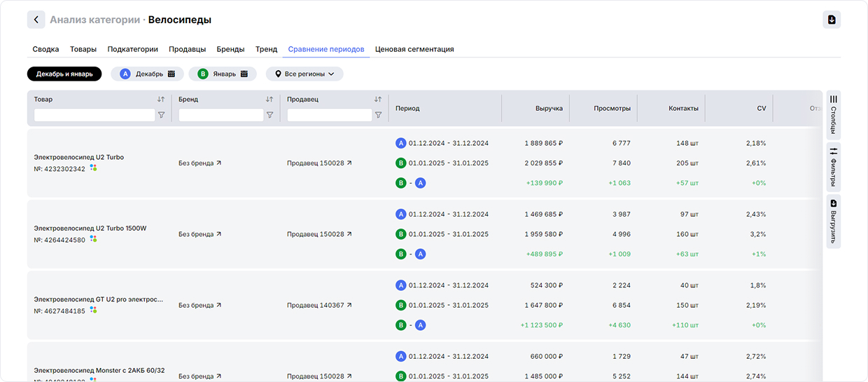
Task: Switch to the Ценовая сегментация tab
Action: tap(414, 49)
